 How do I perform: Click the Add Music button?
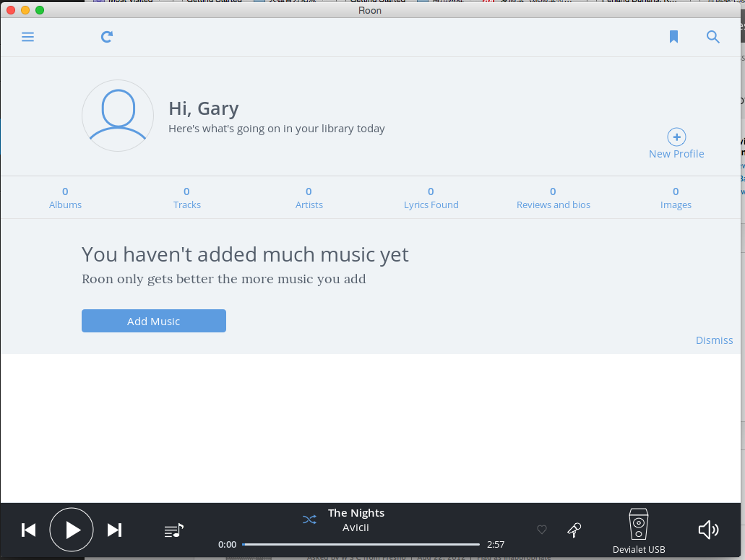pyautogui.click(x=153, y=321)
